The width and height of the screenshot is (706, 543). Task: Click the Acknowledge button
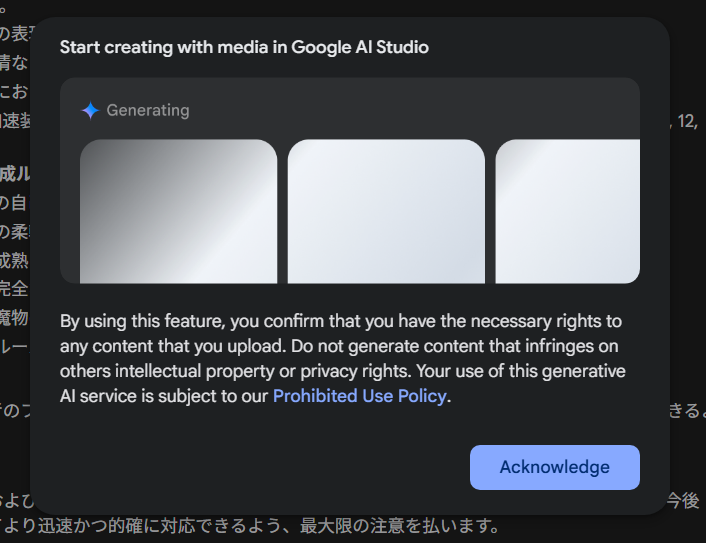(x=554, y=467)
